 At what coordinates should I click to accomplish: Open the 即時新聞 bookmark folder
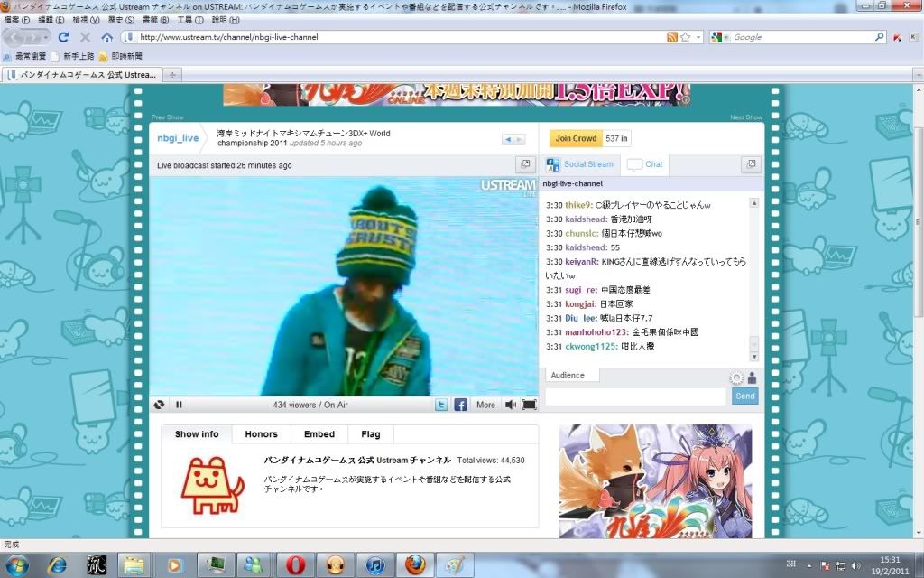[120, 56]
